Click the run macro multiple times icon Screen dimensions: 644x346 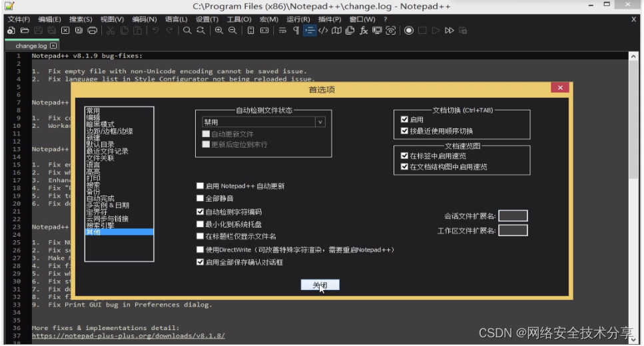(450, 31)
